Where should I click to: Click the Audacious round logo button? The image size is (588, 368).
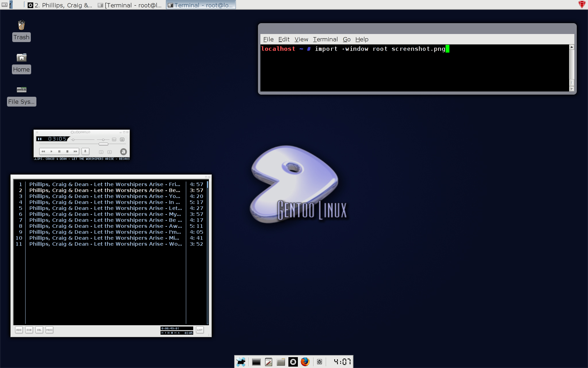pos(124,152)
